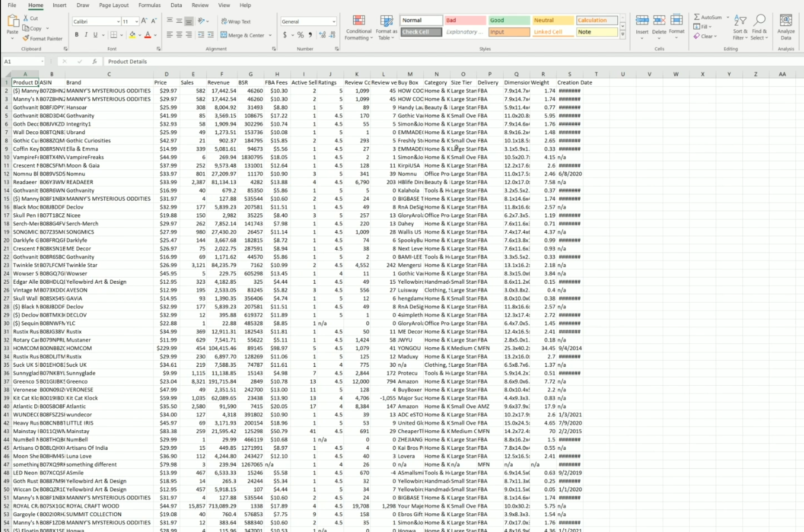The image size is (804, 532).
Task: Click the font color red swatch button
Action: click(x=148, y=35)
